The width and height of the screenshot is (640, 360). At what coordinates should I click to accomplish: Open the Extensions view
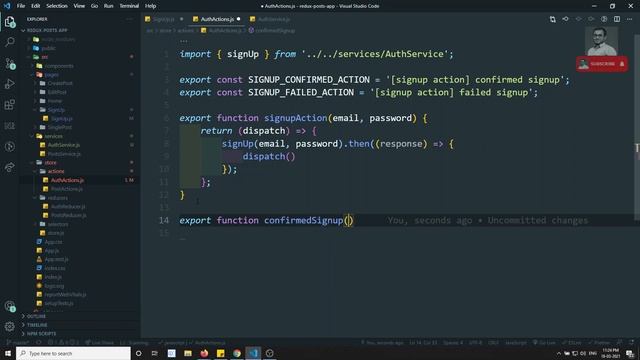[10, 104]
